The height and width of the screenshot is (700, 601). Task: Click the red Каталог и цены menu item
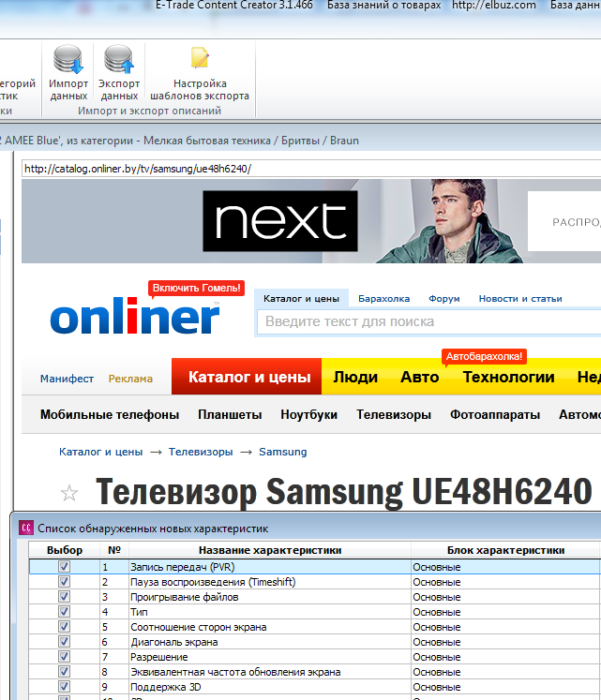click(x=247, y=377)
